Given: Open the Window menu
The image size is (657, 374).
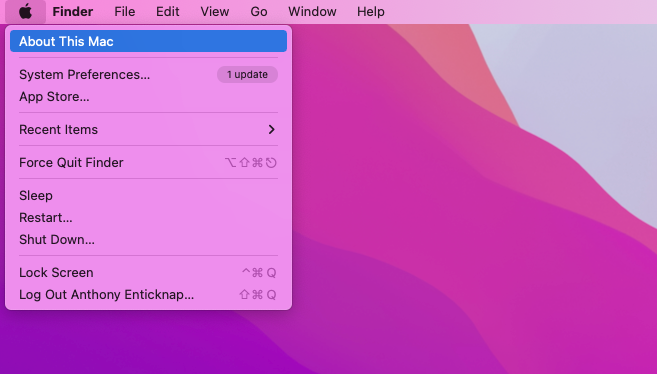Looking at the screenshot, I should [x=312, y=11].
